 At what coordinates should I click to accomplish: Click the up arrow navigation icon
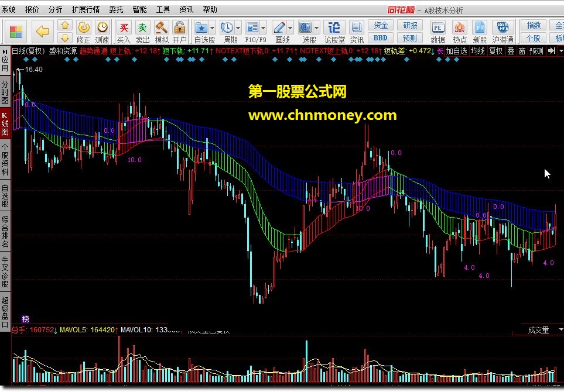[x=65, y=25]
